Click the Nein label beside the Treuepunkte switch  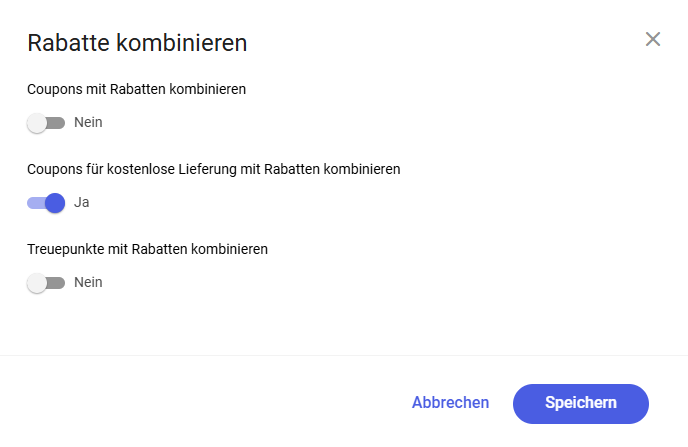88,282
